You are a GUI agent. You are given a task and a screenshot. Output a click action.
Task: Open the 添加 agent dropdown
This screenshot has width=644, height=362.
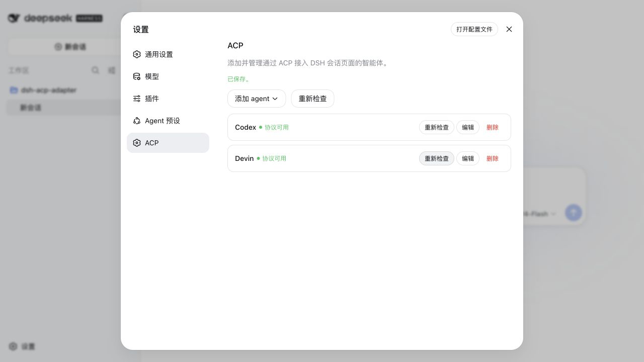(x=257, y=99)
